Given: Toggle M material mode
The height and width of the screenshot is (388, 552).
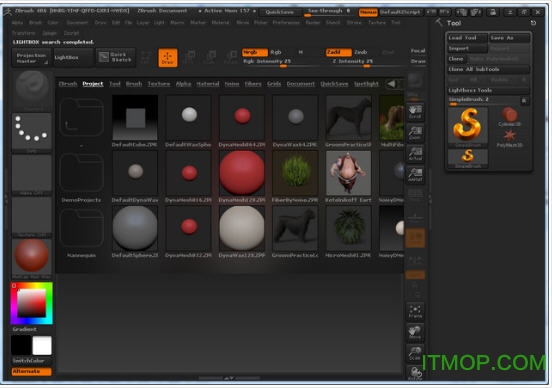Looking at the screenshot, I should (301, 52).
